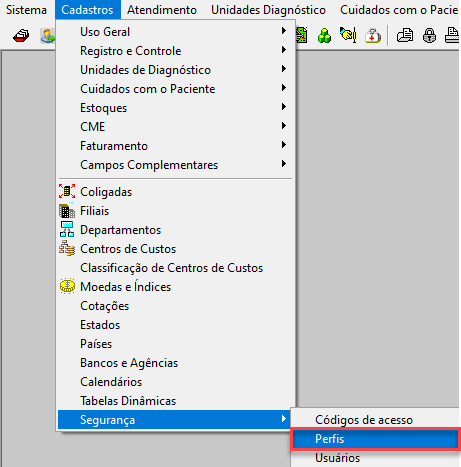Choose Usuários in Segurança submenu
The width and height of the screenshot is (461, 467).
(376, 458)
